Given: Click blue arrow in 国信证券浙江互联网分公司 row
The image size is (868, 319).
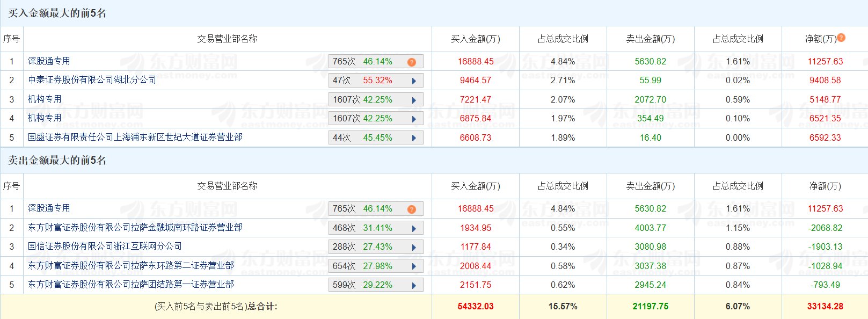Looking at the screenshot, I should coord(414,248).
